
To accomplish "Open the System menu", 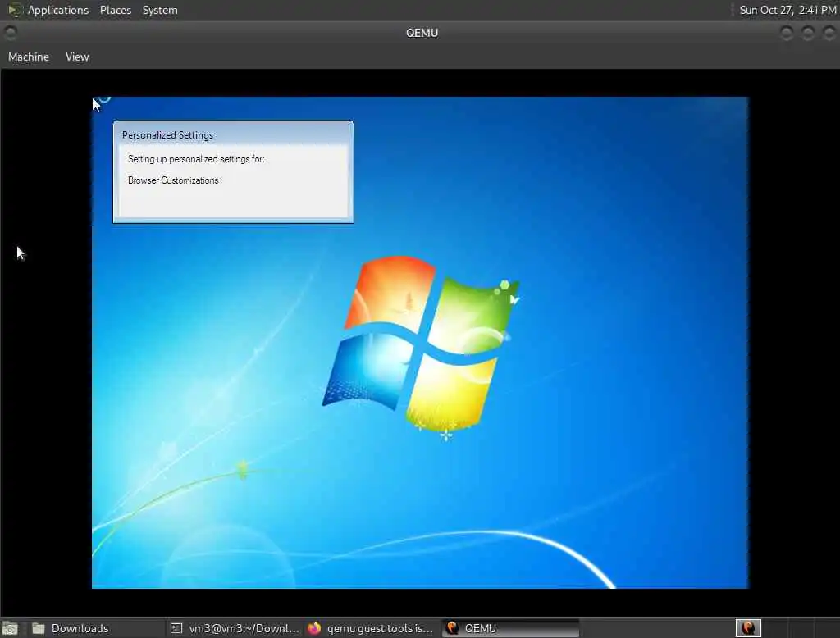I will pyautogui.click(x=160, y=10).
